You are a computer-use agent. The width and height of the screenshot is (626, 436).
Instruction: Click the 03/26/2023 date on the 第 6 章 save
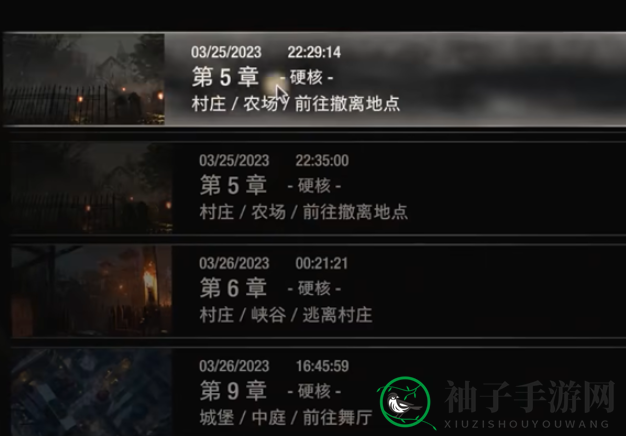(x=234, y=263)
